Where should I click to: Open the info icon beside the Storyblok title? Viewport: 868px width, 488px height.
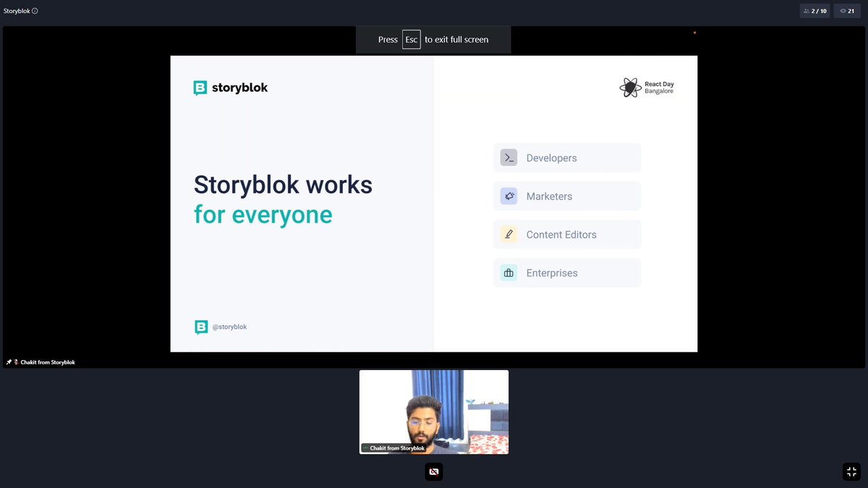tap(35, 11)
